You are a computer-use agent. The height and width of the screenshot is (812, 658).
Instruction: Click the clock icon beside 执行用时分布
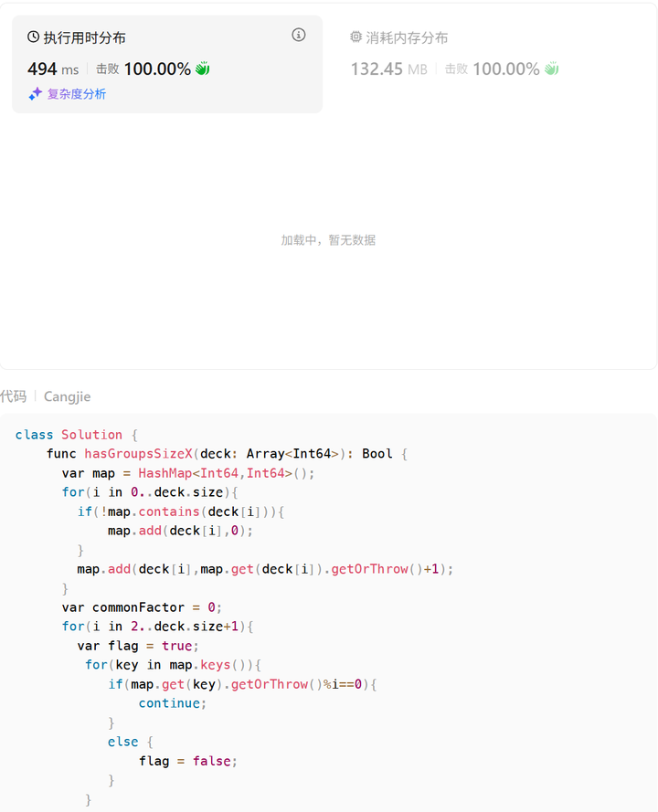(x=33, y=37)
